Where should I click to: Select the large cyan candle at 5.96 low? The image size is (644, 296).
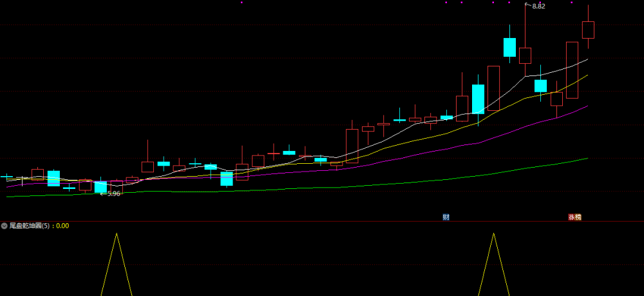(100, 186)
